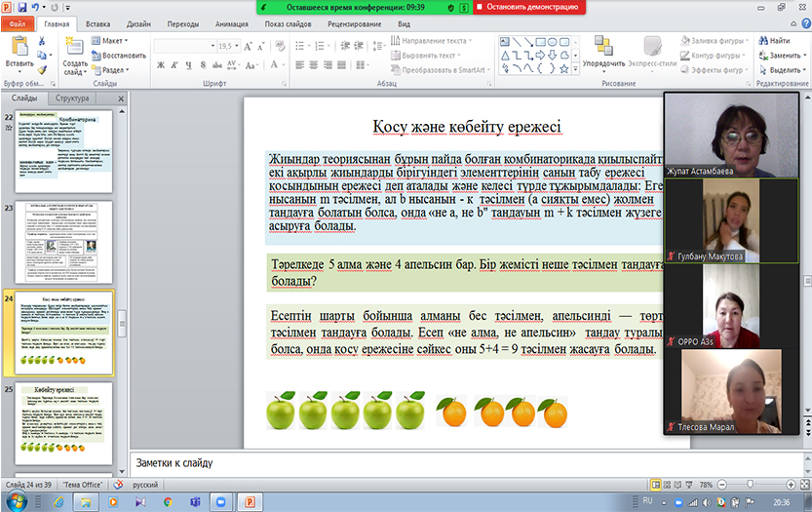This screenshot has width=812, height=512.
Task: Toggle fit slide to window button
Action: (x=802, y=485)
